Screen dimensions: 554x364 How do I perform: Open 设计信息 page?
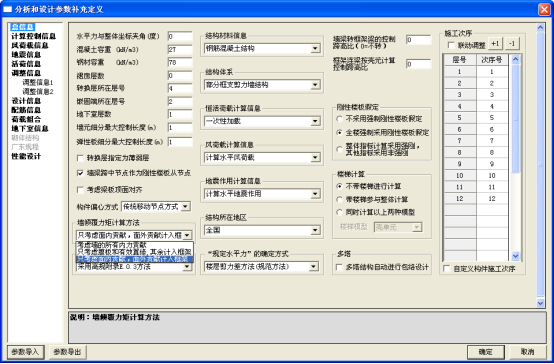pyautogui.click(x=26, y=101)
